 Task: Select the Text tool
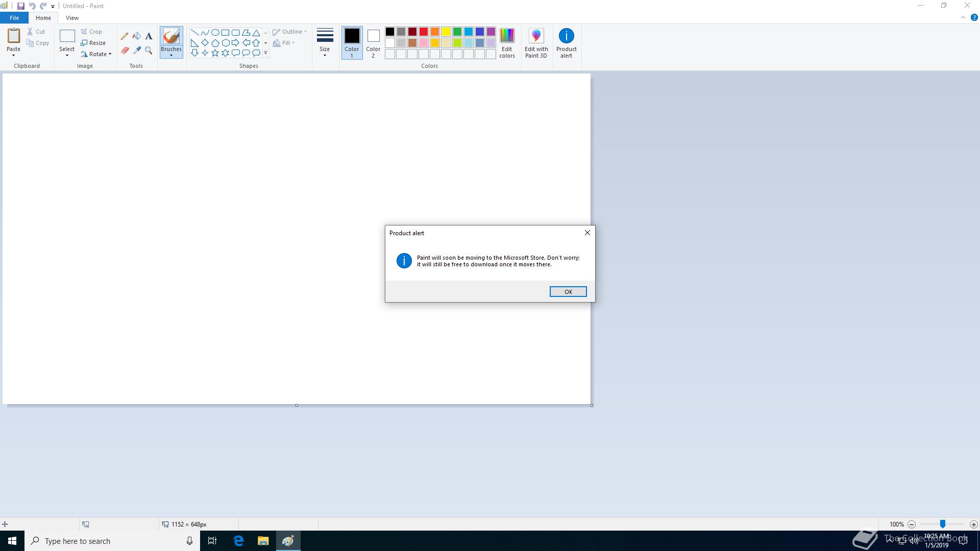149,36
